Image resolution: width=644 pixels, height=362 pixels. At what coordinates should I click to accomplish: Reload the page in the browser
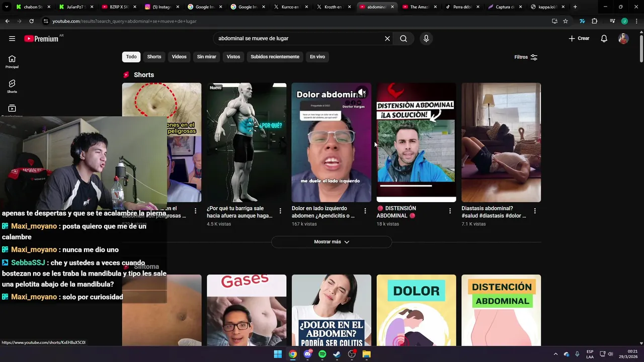click(31, 21)
